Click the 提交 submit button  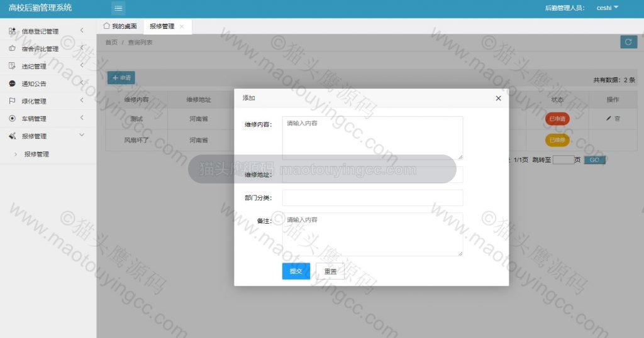(296, 271)
